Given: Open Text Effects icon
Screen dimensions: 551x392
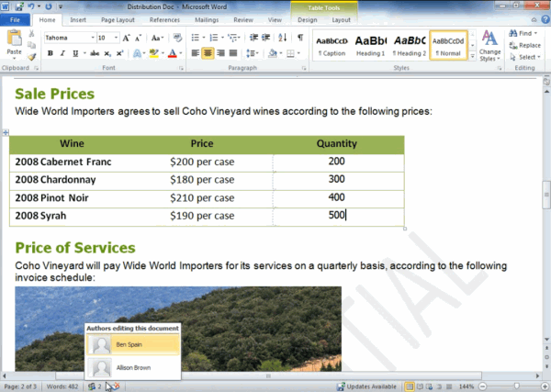Looking at the screenshot, I should (137, 53).
